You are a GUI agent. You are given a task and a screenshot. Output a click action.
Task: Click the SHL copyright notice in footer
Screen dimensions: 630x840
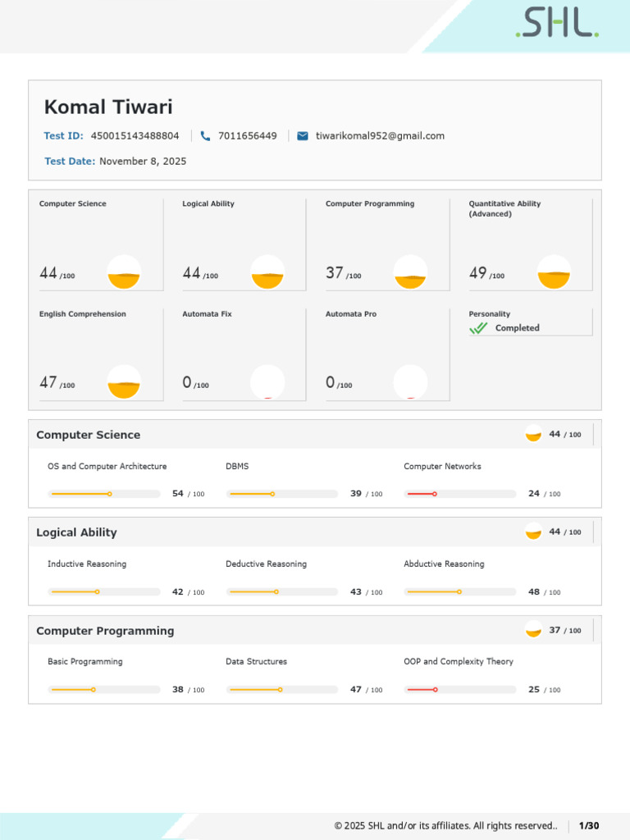click(x=445, y=825)
